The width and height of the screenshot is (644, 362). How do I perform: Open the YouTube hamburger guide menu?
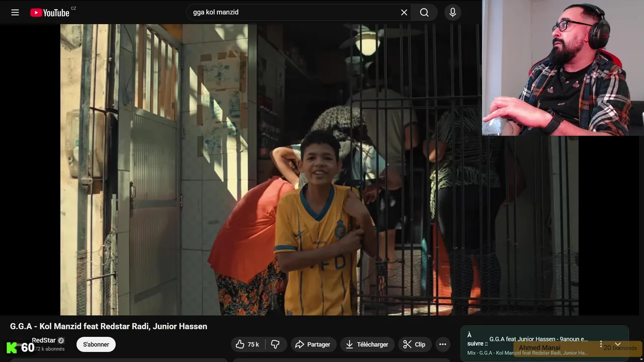(15, 13)
